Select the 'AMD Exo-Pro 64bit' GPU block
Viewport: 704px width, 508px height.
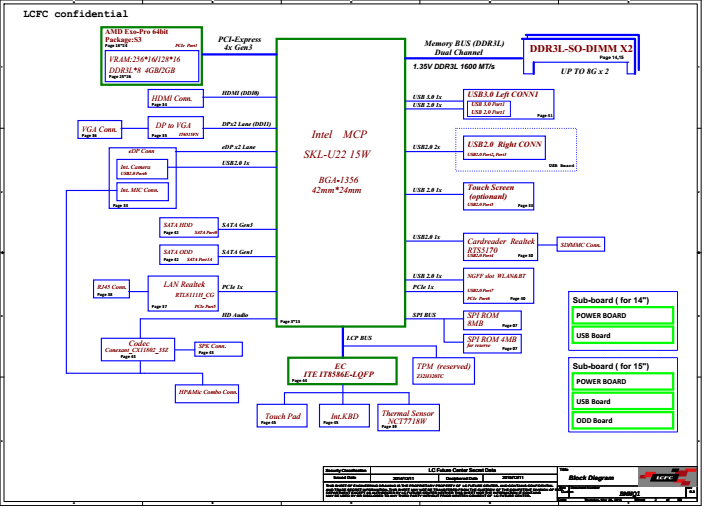click(151, 56)
